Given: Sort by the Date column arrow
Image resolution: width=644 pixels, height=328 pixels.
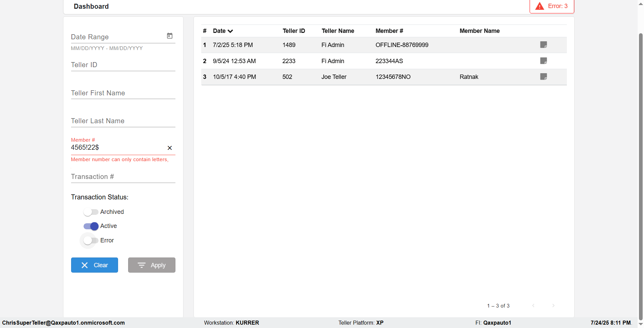Looking at the screenshot, I should tap(230, 31).
